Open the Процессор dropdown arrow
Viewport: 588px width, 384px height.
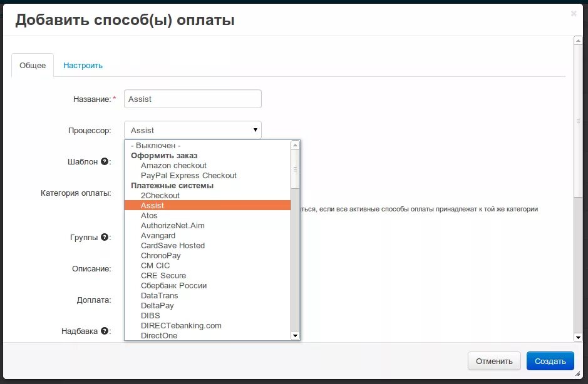point(255,130)
